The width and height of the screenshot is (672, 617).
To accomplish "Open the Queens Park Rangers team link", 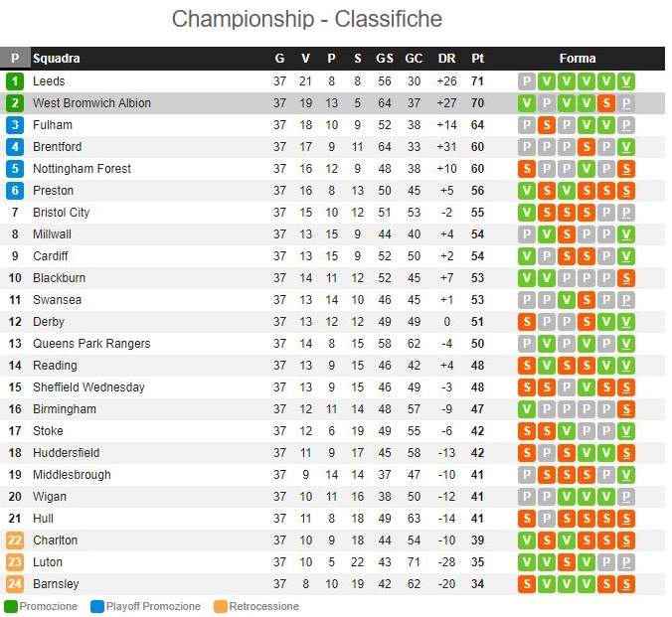I will pyautogui.click(x=91, y=344).
